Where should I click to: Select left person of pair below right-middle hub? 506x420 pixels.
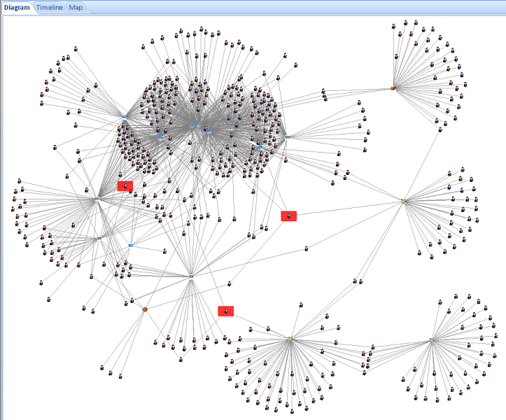(355, 281)
